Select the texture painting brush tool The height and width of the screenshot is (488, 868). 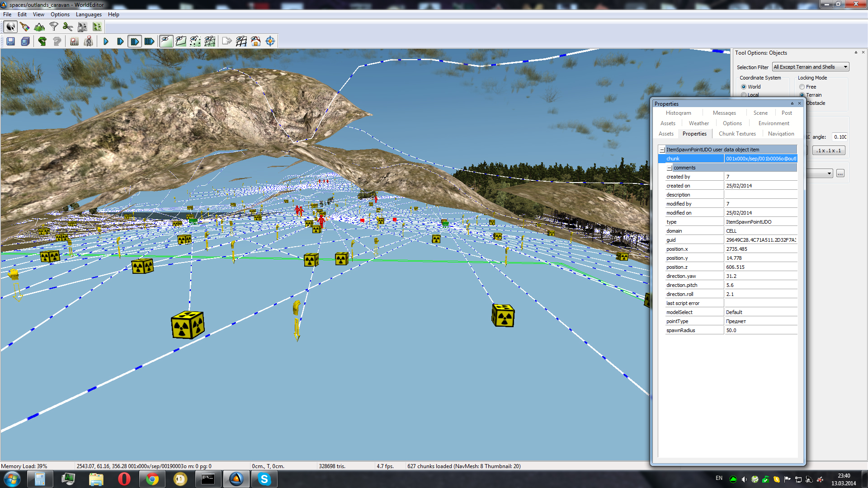25,27
